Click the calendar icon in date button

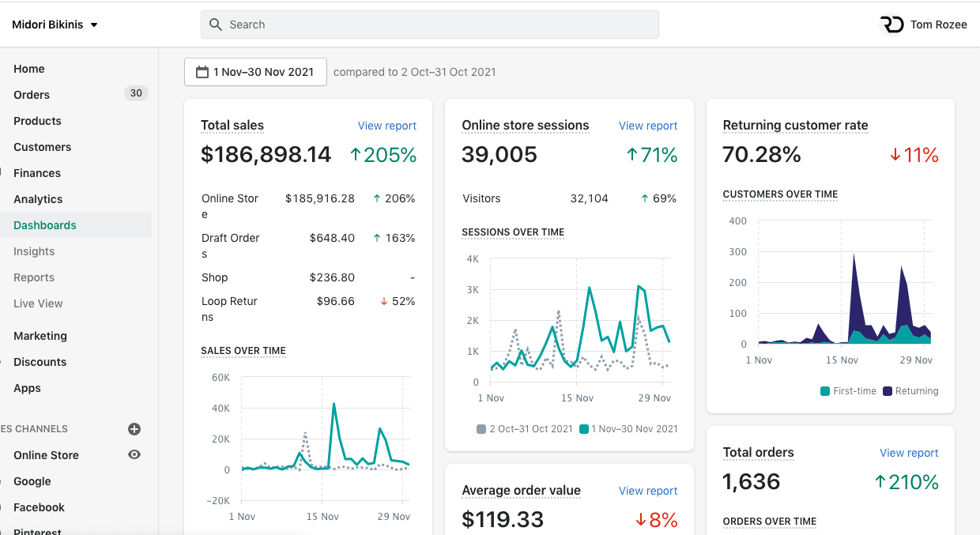click(202, 72)
